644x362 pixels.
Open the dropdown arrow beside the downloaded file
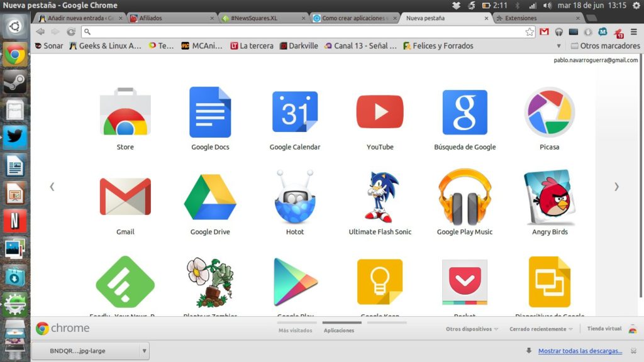tap(144, 351)
